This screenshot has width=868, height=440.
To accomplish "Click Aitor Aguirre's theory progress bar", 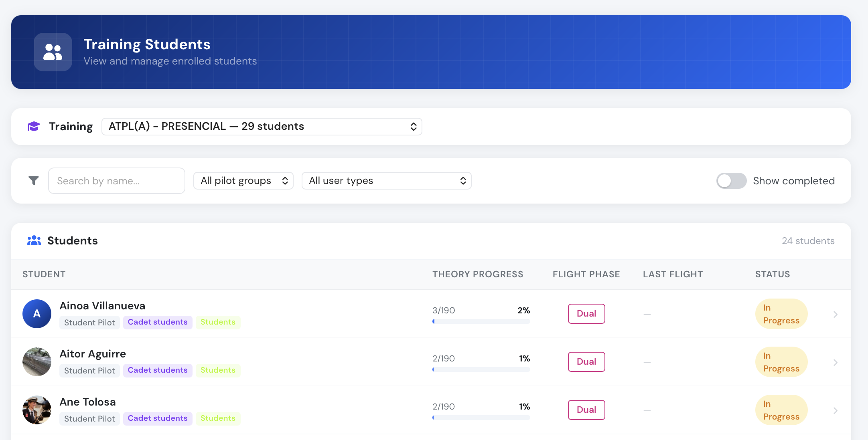I will click(x=481, y=369).
